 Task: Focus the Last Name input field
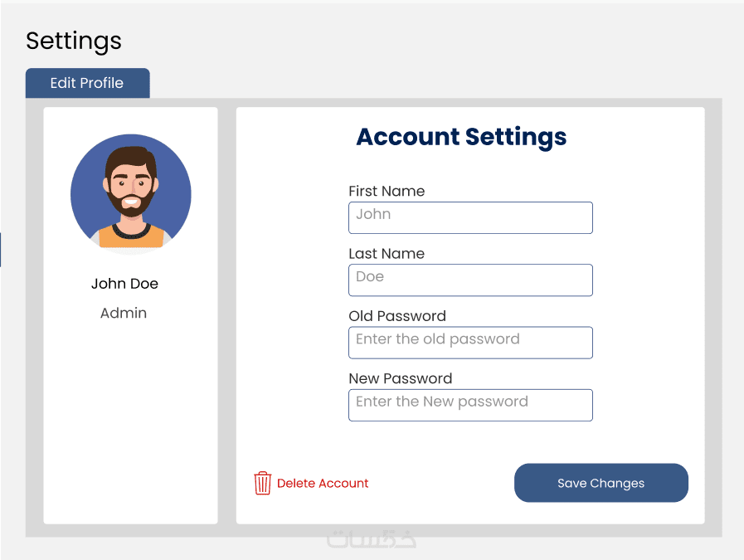point(470,280)
